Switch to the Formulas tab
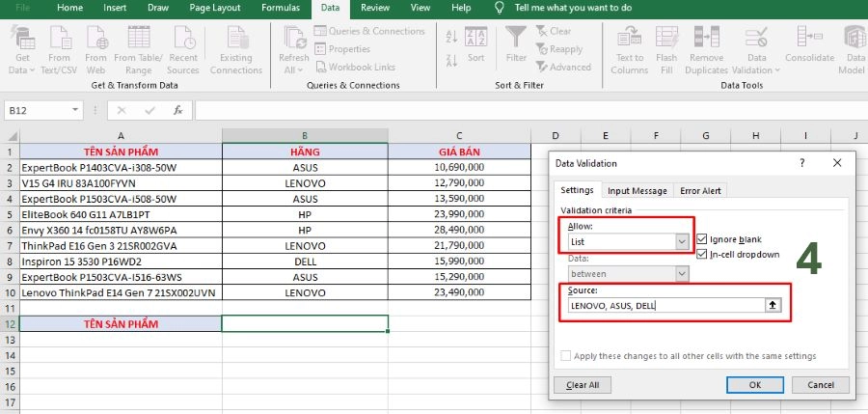Image resolution: width=868 pixels, height=414 pixels. point(281,8)
